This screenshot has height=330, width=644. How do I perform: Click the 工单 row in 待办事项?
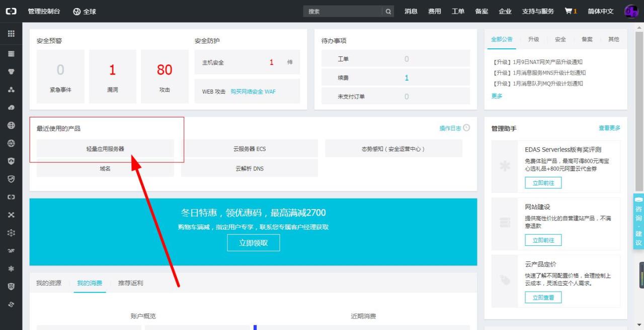395,59
